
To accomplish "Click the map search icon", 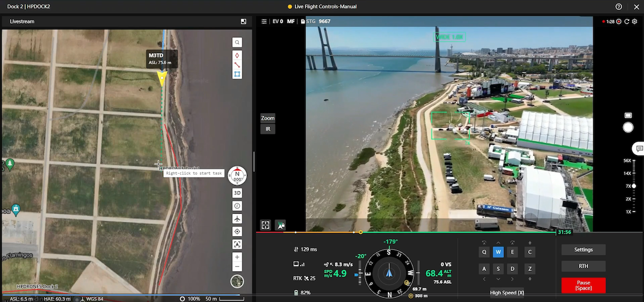I will pos(237,42).
